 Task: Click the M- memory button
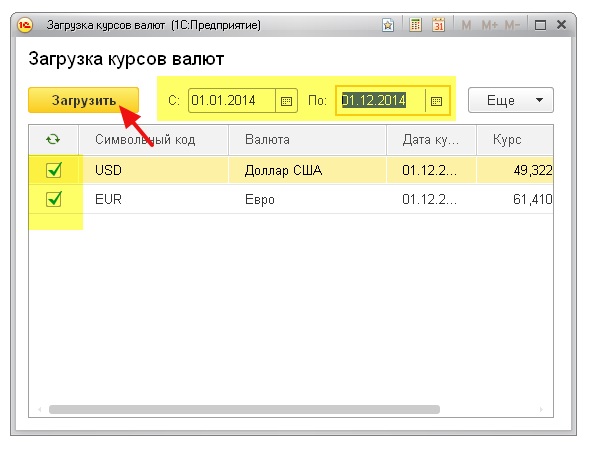[512, 25]
